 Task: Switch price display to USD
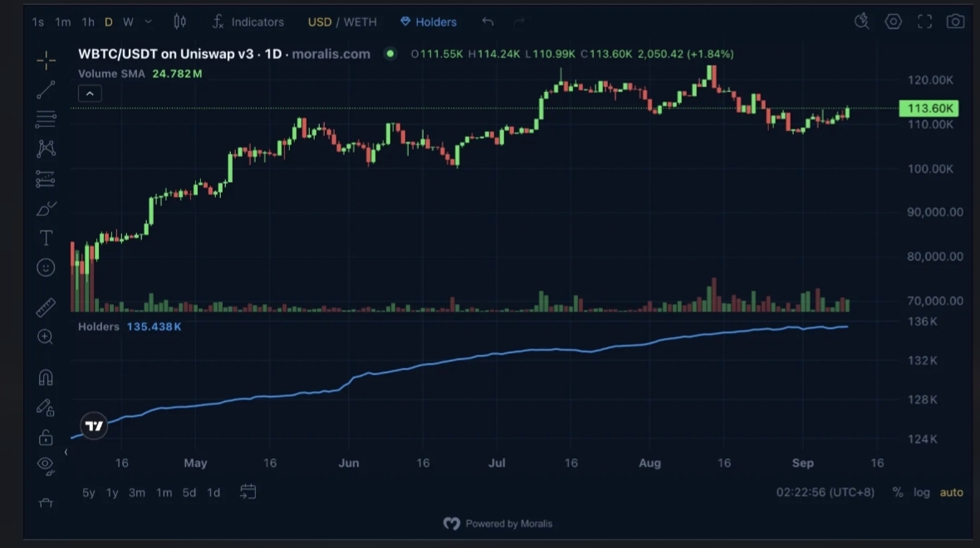[x=320, y=22]
